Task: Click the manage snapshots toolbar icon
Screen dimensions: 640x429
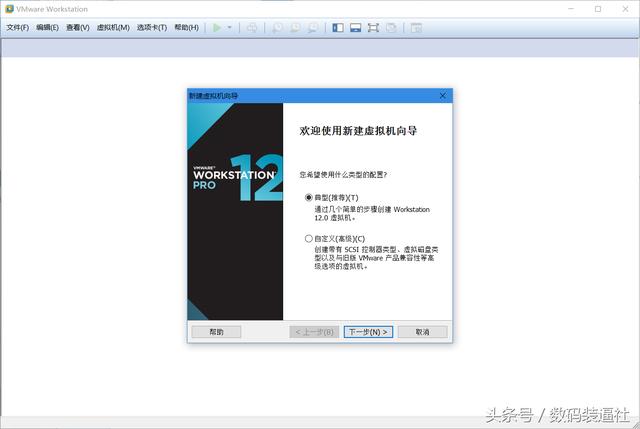Action: click(313, 27)
